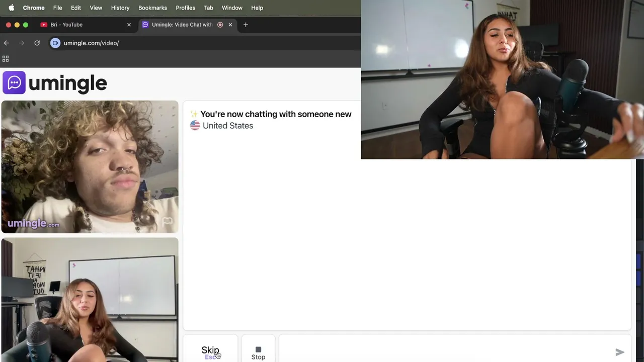Close the Bri - YouTube tab
This screenshot has height=362, width=644.
(129, 25)
